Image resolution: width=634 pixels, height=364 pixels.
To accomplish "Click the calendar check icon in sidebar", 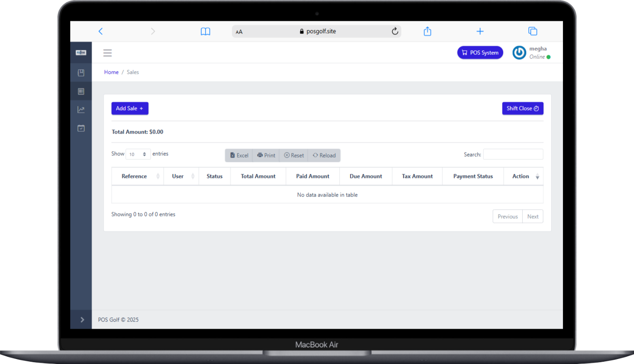I will point(81,128).
